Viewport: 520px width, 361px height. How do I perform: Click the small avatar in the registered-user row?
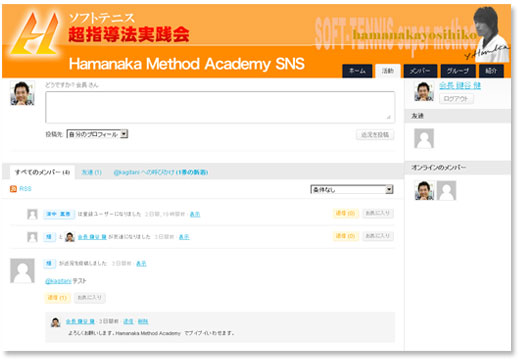pyautogui.click(x=32, y=214)
